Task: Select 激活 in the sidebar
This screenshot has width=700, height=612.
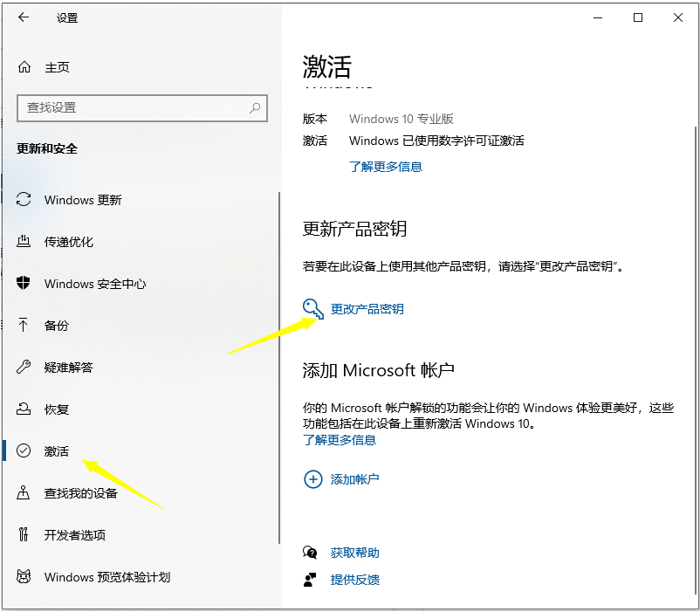Action: 57,450
